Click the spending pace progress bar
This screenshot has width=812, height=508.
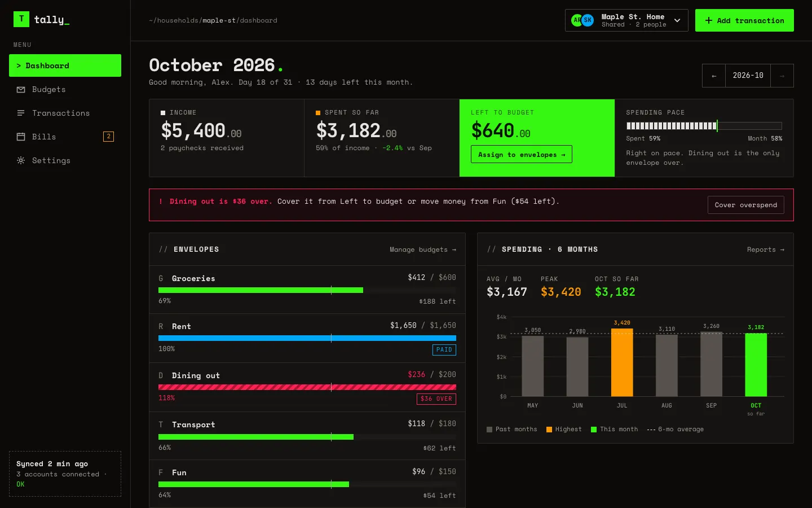704,126
